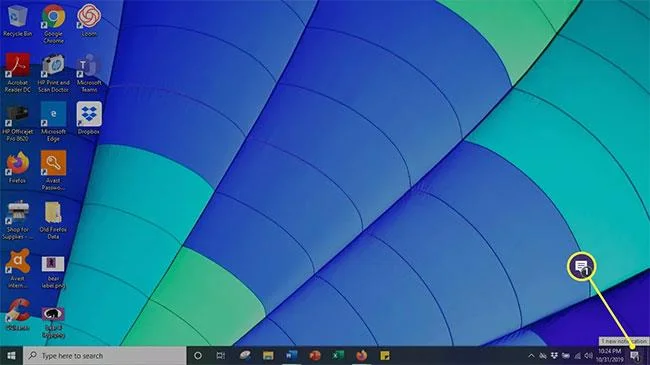Open Cortana from the taskbar circle

(x=198, y=355)
